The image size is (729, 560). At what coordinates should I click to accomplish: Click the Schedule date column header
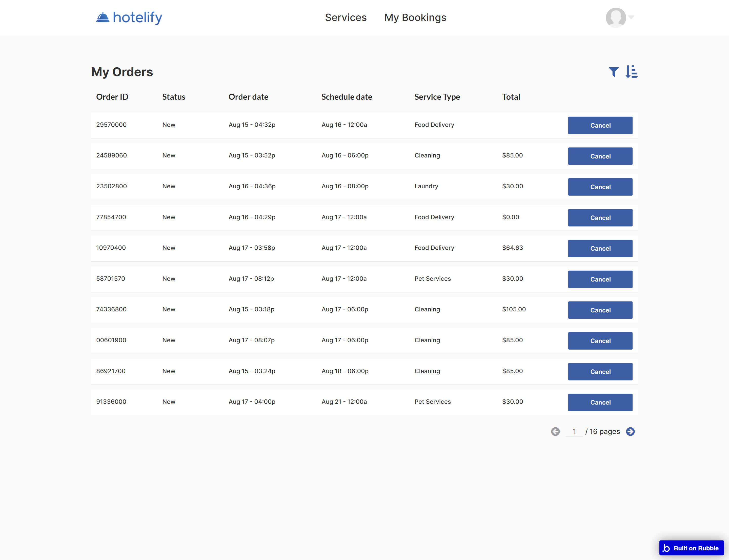(x=347, y=97)
